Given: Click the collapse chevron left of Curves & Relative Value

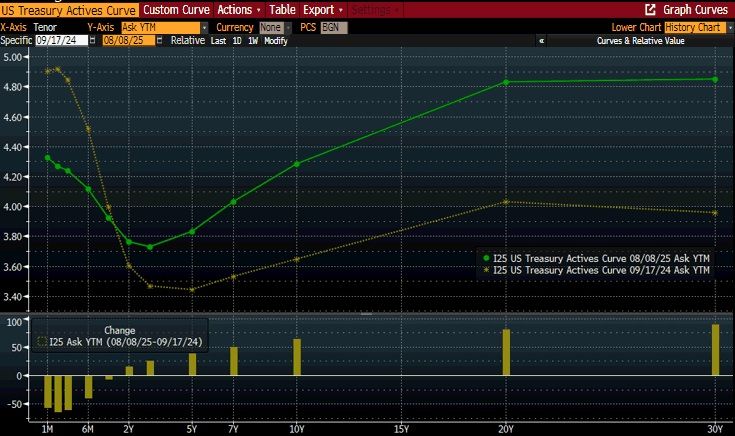Looking at the screenshot, I should click(541, 41).
